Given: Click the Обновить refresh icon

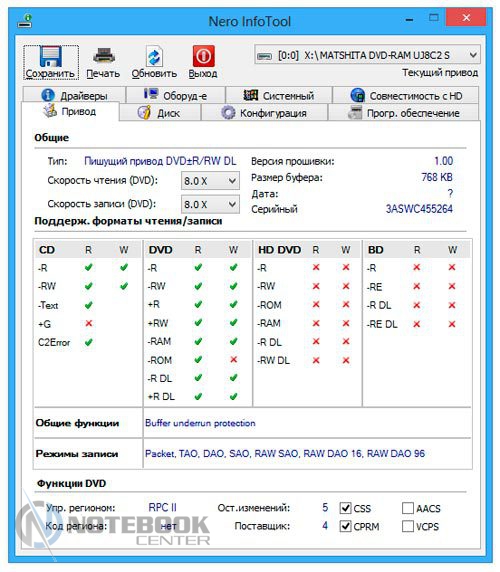Looking at the screenshot, I should coord(154,57).
